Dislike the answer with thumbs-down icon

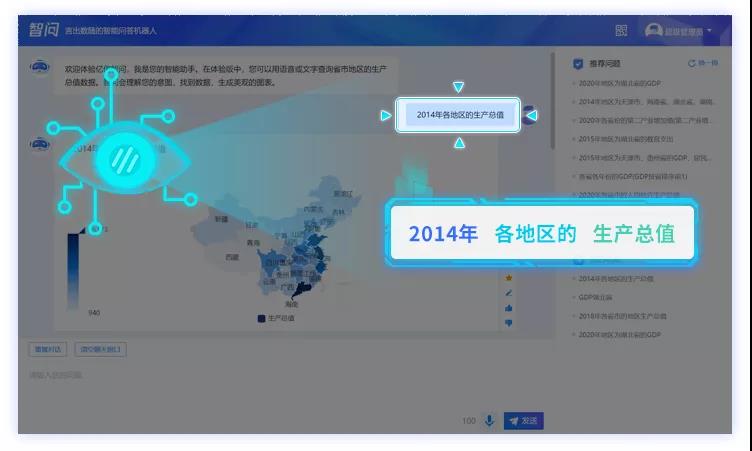(508, 323)
